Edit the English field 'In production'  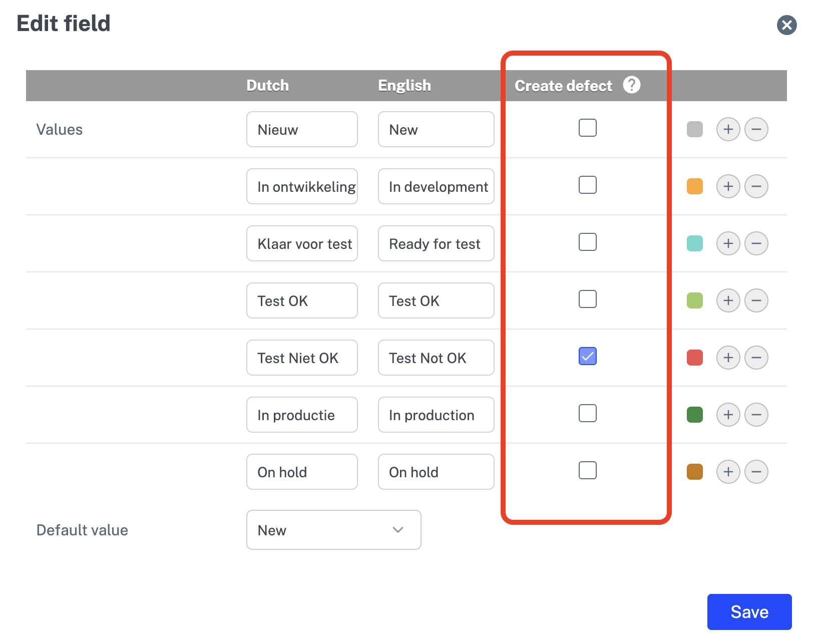(436, 415)
